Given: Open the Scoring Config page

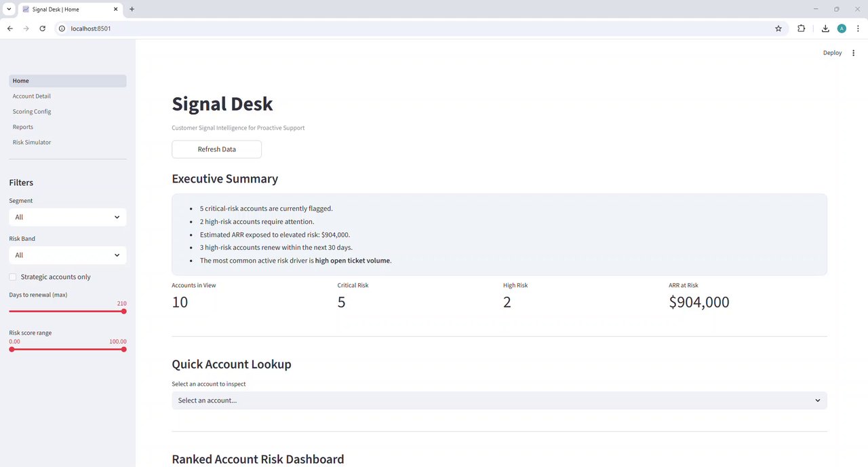Looking at the screenshot, I should 32,111.
